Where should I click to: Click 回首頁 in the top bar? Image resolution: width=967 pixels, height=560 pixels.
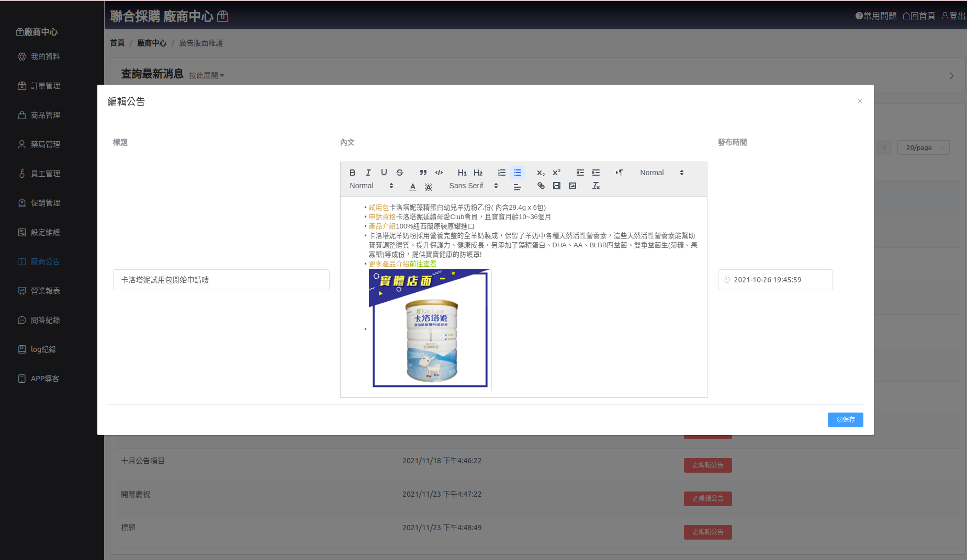pos(919,16)
